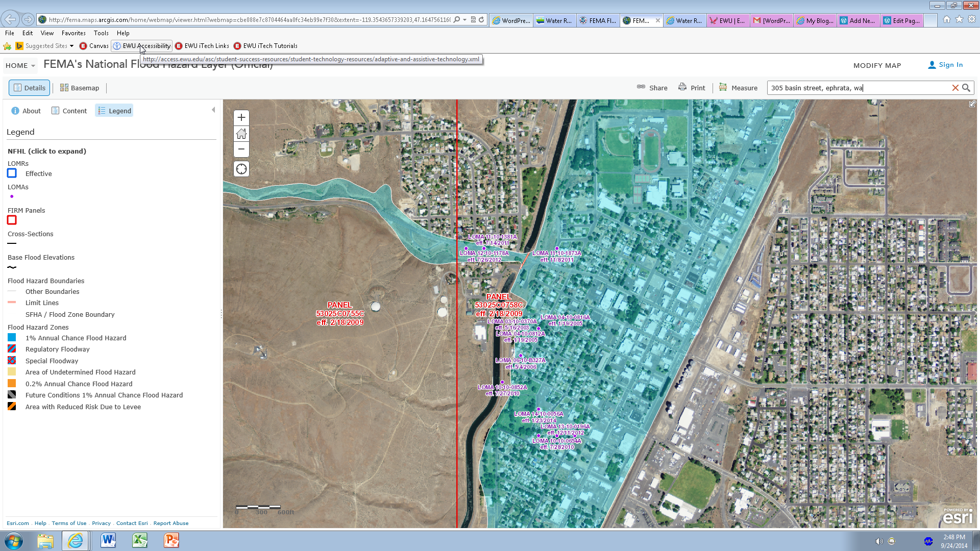Open PowerPoint from taskbar
The height and width of the screenshot is (551, 980).
point(171,541)
